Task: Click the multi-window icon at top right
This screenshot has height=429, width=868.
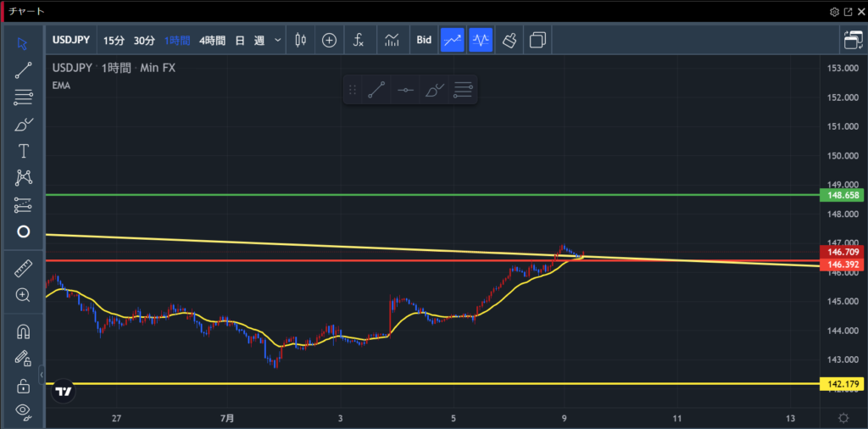Action: pos(853,40)
